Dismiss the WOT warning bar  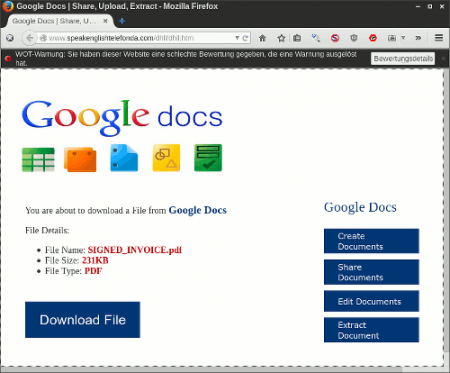tap(443, 59)
